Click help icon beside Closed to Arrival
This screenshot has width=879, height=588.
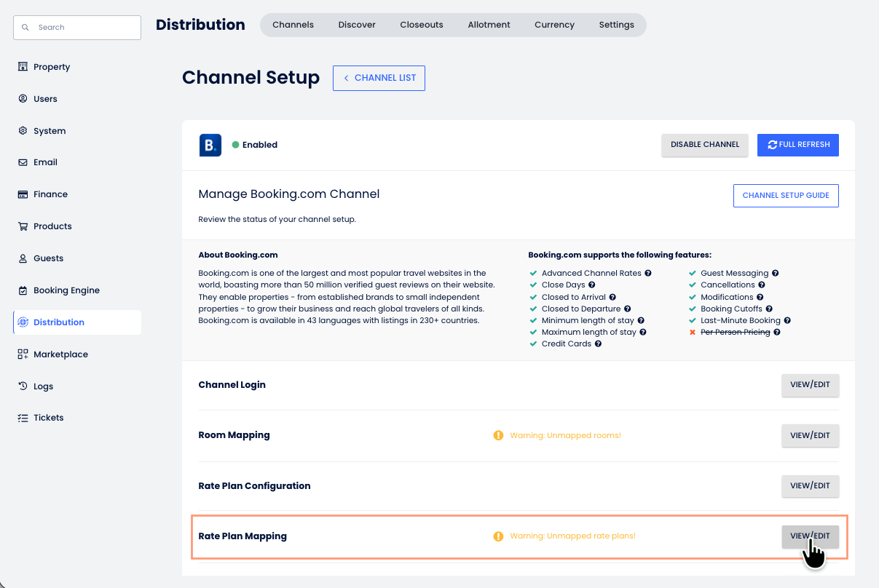tap(612, 297)
